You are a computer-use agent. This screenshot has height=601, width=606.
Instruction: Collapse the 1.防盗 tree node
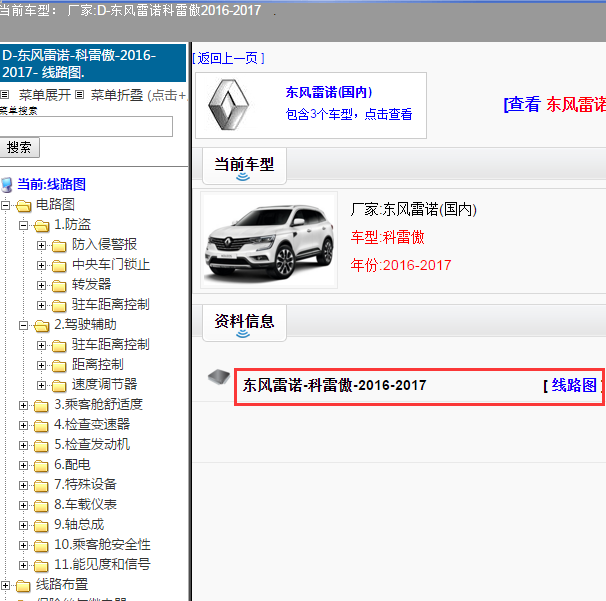pyautogui.click(x=23, y=225)
